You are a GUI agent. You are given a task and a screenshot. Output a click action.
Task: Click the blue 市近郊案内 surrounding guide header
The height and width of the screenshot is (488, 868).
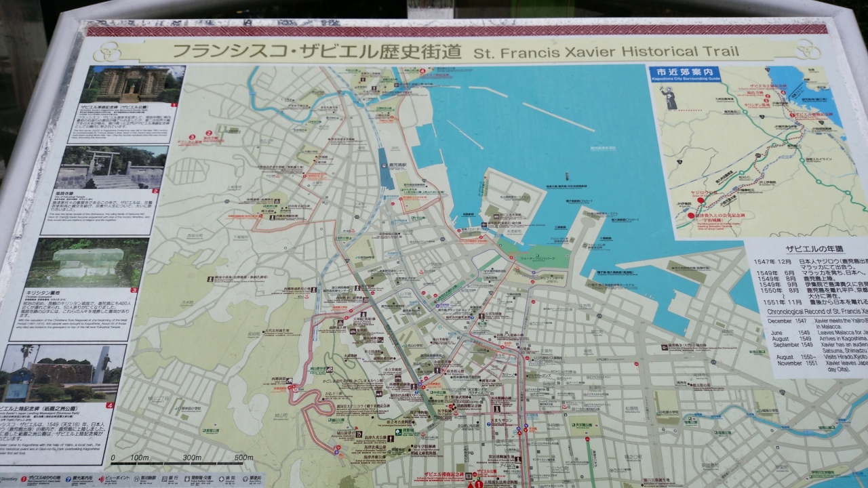(x=684, y=72)
